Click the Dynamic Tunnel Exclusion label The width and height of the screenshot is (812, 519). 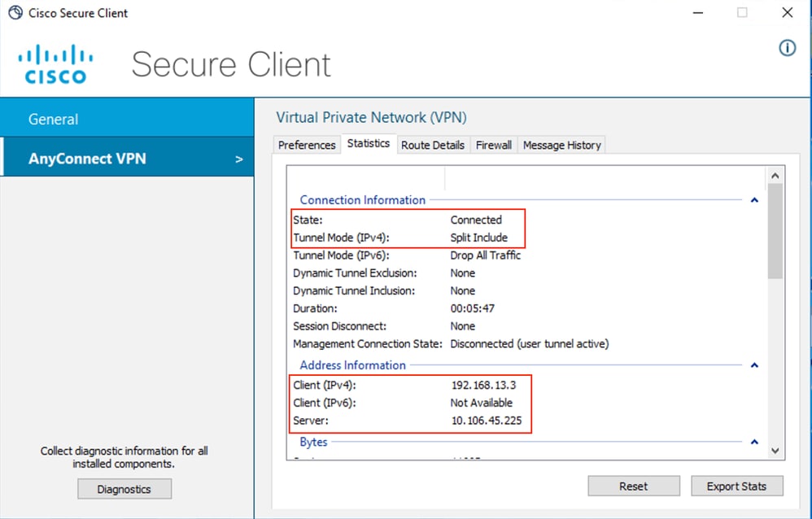coord(355,273)
